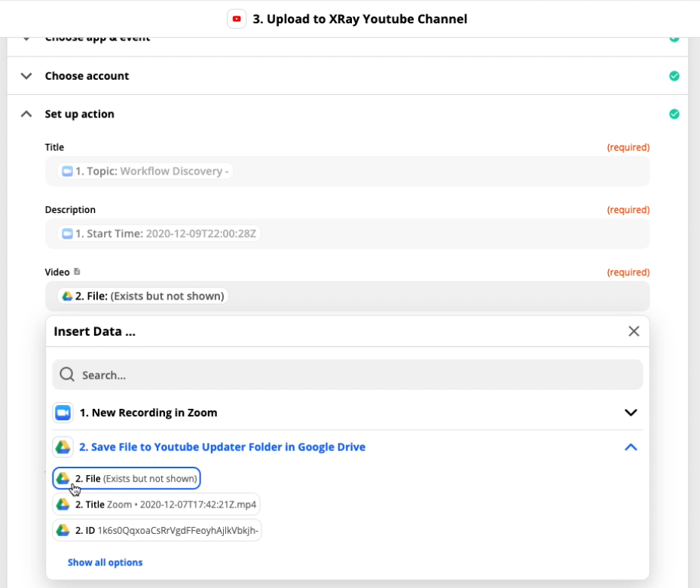Click Choose account green checkmark status
Image resolution: width=700 pixels, height=588 pixels.
[674, 76]
